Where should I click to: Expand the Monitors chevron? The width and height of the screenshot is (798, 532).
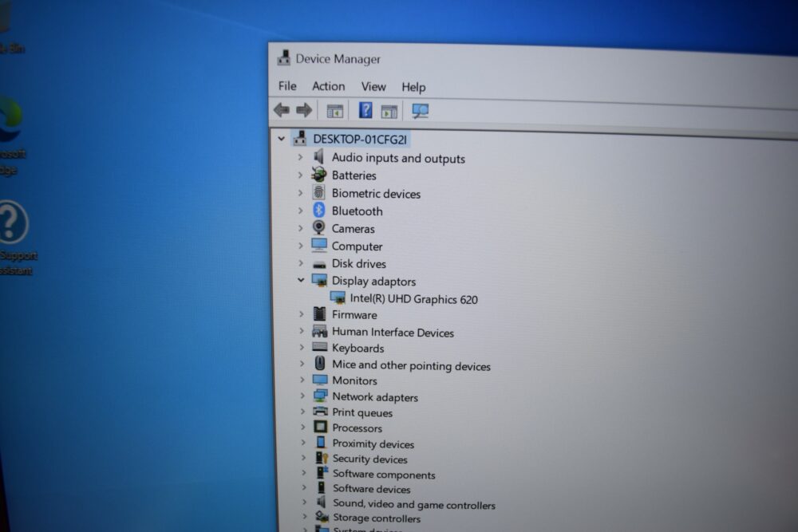302,380
